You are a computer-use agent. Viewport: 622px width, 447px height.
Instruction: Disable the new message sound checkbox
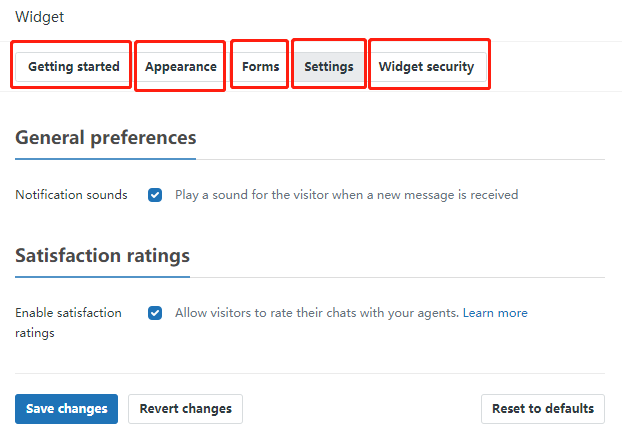(x=155, y=195)
